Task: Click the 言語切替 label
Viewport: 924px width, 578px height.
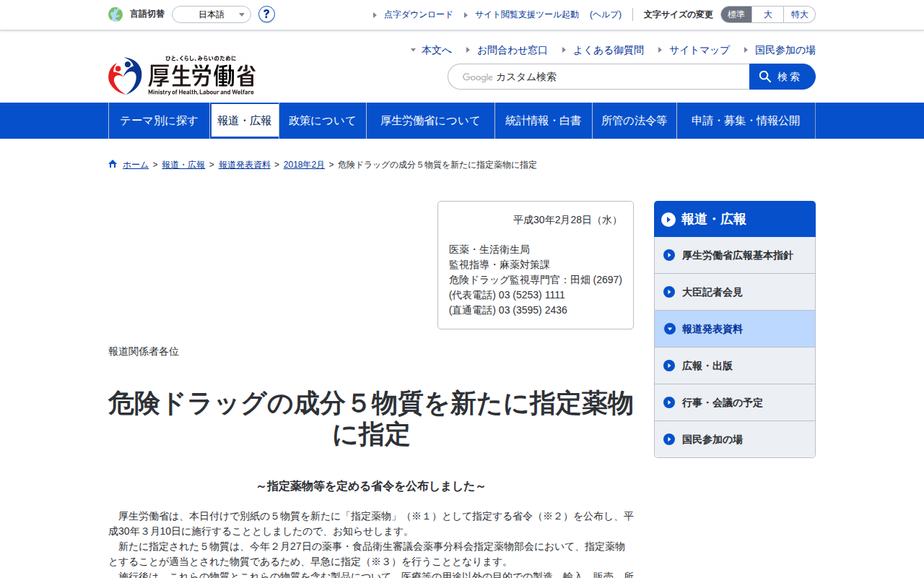Action: pos(147,14)
